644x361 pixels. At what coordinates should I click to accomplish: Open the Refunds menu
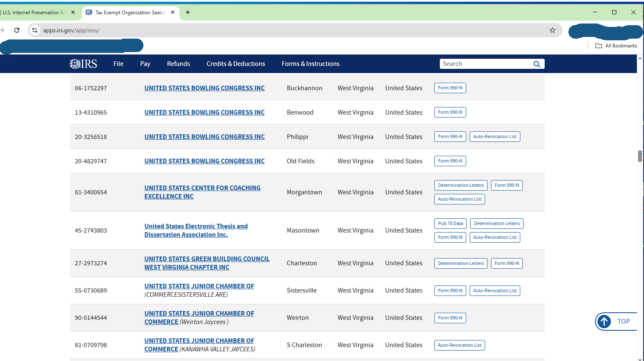(x=179, y=64)
